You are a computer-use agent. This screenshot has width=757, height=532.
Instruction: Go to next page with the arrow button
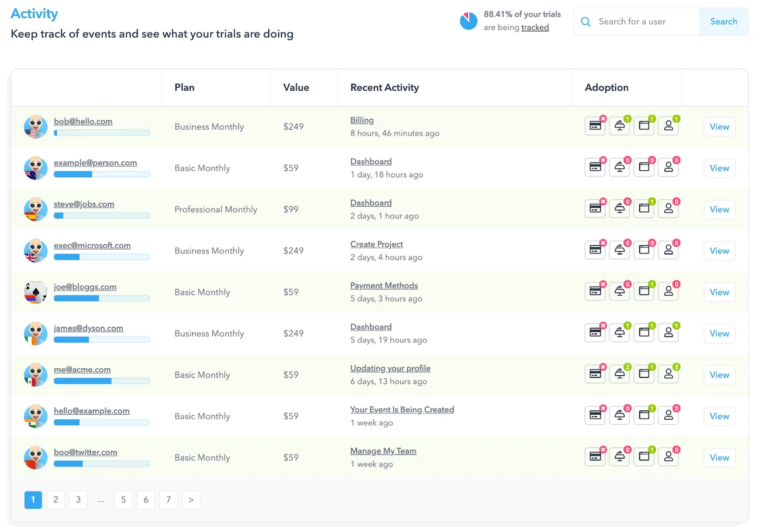[x=191, y=500]
